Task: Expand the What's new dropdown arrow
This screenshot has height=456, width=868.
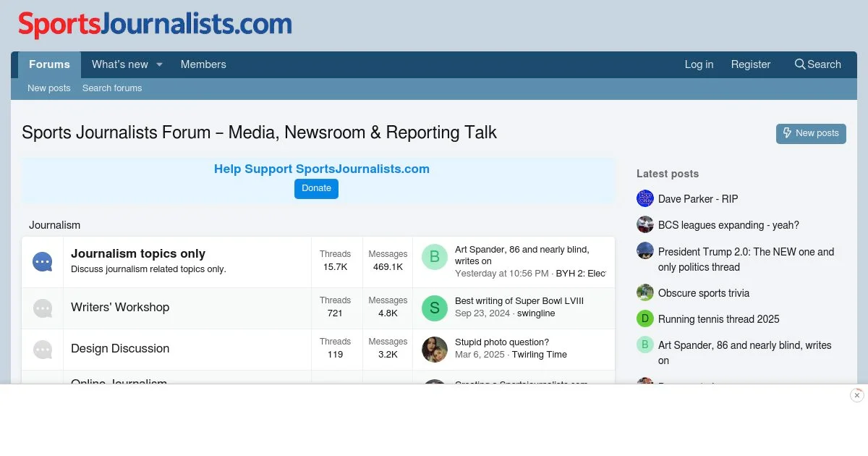Action: pos(159,64)
